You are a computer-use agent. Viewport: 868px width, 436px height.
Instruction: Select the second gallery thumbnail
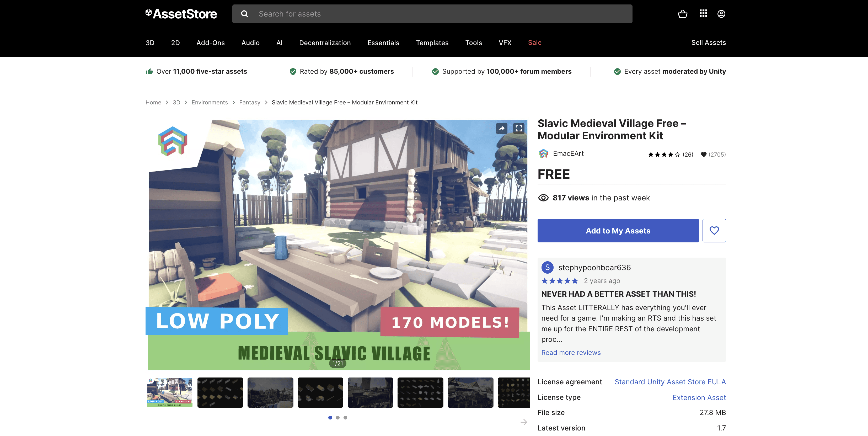click(x=220, y=392)
